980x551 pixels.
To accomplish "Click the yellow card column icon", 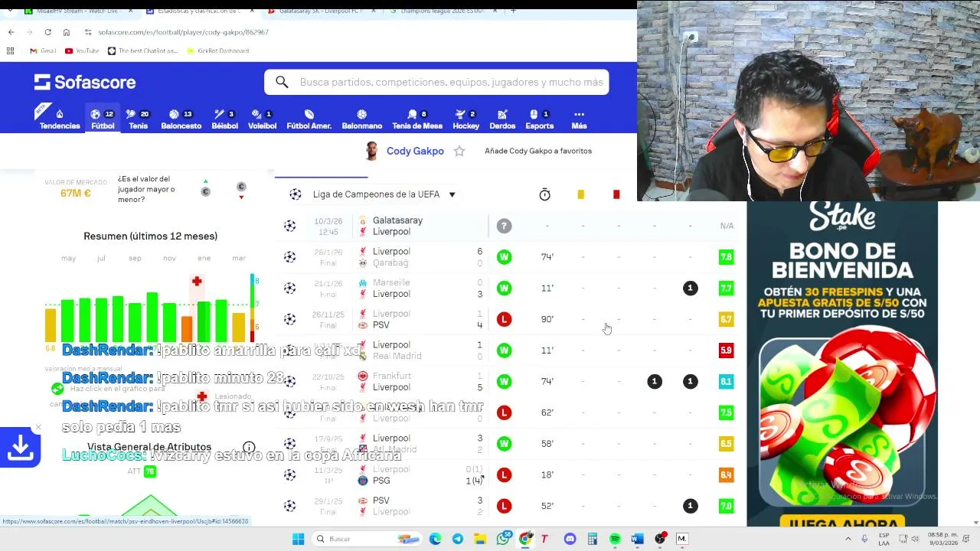I will click(580, 195).
